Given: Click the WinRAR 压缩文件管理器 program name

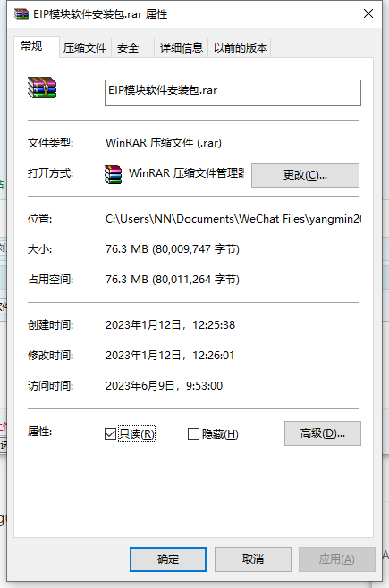Looking at the screenshot, I should click(x=186, y=172).
